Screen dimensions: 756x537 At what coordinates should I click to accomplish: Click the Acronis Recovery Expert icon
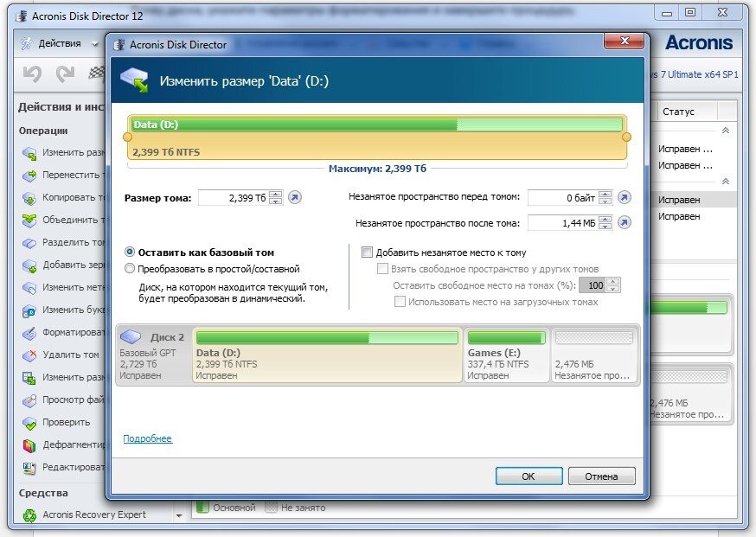pyautogui.click(x=29, y=515)
